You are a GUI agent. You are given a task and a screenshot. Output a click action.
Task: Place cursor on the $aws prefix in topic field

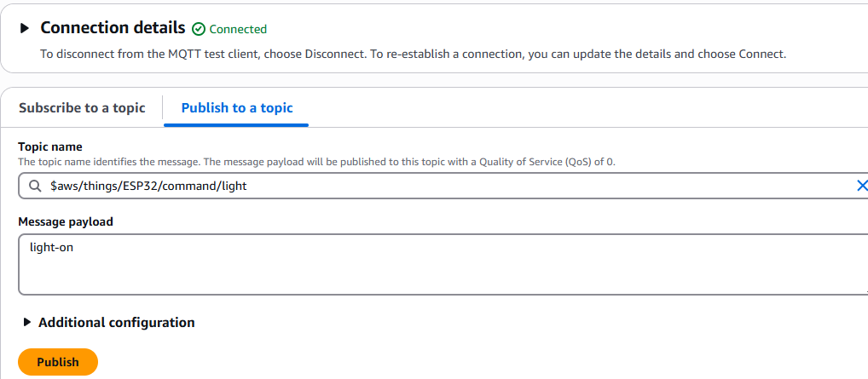[62, 187]
